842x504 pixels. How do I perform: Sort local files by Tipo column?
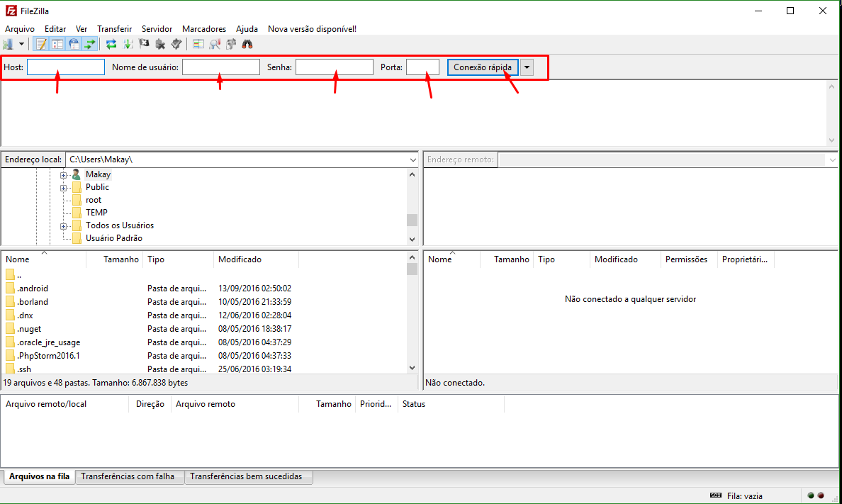tap(179, 259)
